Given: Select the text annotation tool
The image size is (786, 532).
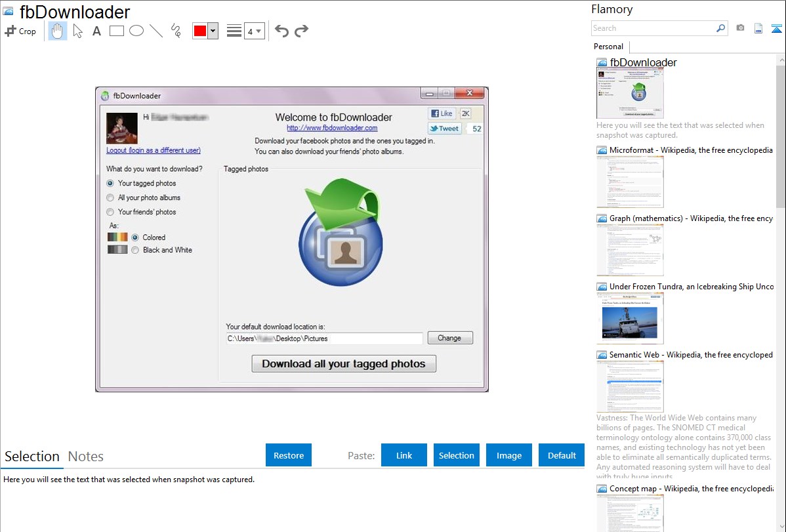Looking at the screenshot, I should pyautogui.click(x=96, y=31).
